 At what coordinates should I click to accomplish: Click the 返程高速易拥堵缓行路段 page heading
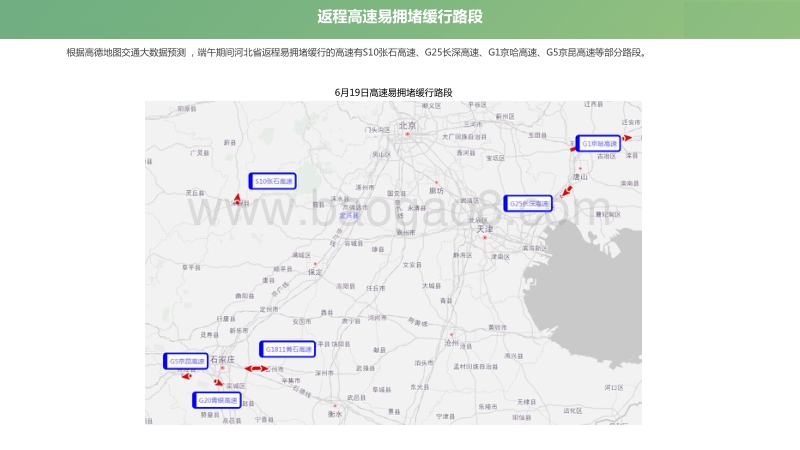[x=400, y=16]
